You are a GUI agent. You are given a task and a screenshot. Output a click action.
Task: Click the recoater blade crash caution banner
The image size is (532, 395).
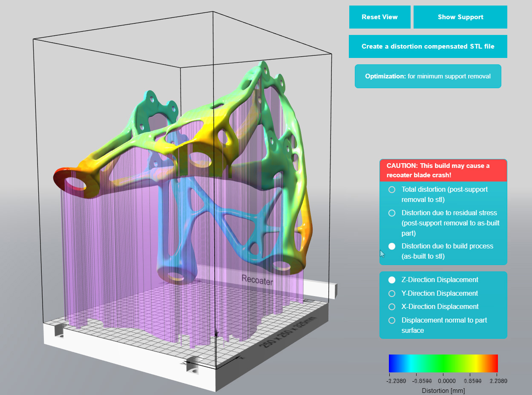(443, 170)
